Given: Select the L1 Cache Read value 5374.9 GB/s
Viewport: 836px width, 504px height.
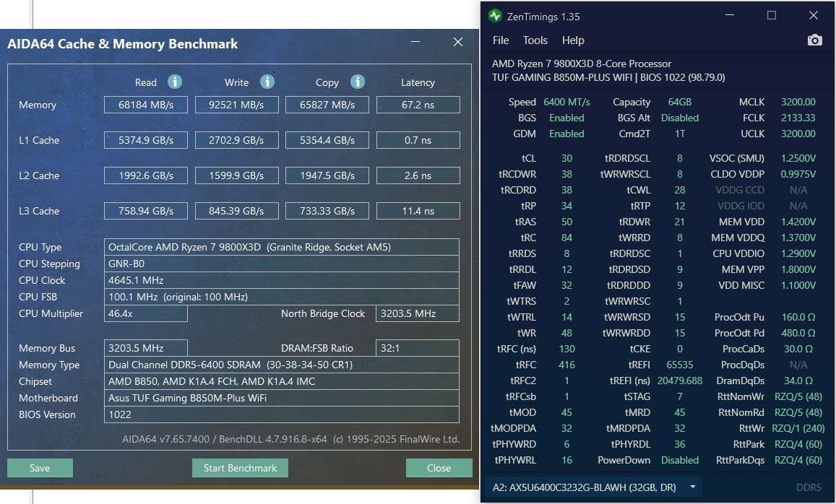Looking at the screenshot, I should 145,140.
